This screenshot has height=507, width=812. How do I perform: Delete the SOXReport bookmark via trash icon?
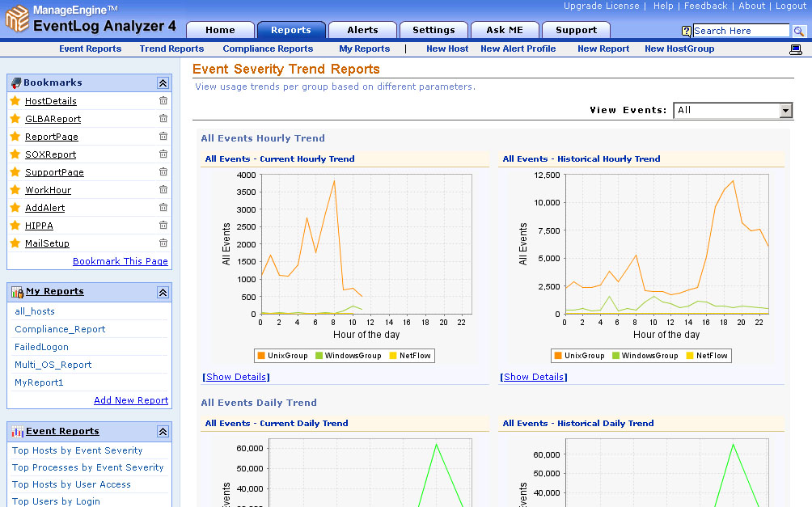pos(163,154)
